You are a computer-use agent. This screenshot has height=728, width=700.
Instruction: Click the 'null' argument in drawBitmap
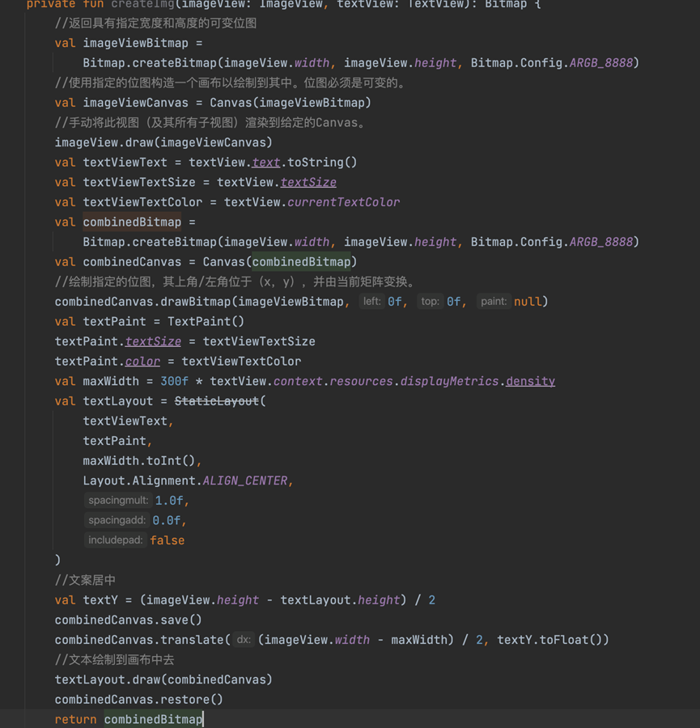pyautogui.click(x=528, y=302)
